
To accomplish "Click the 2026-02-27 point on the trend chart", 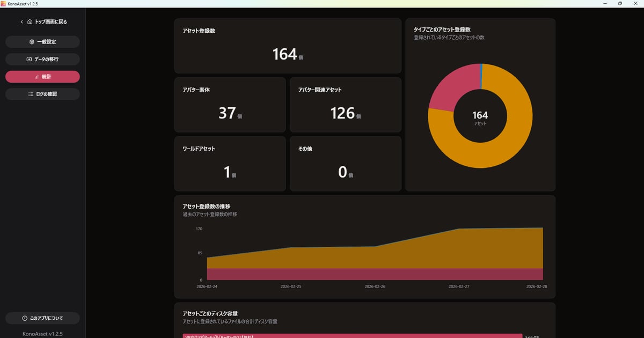I will [459, 229].
